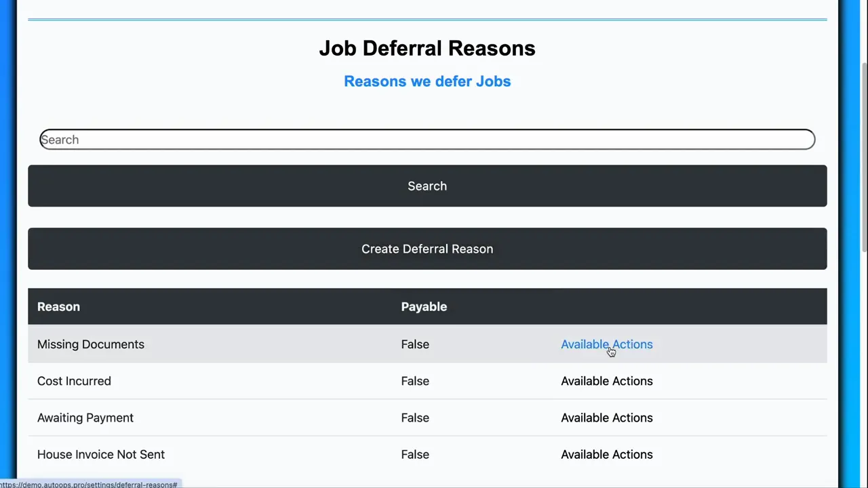Click the Reasons we defer Jobs link

(427, 81)
